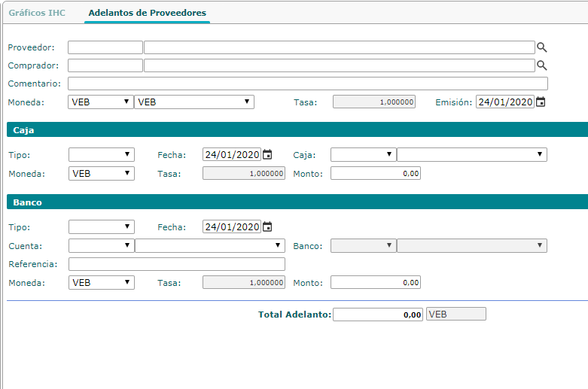
Task: Click the top Tasa field
Action: point(374,102)
